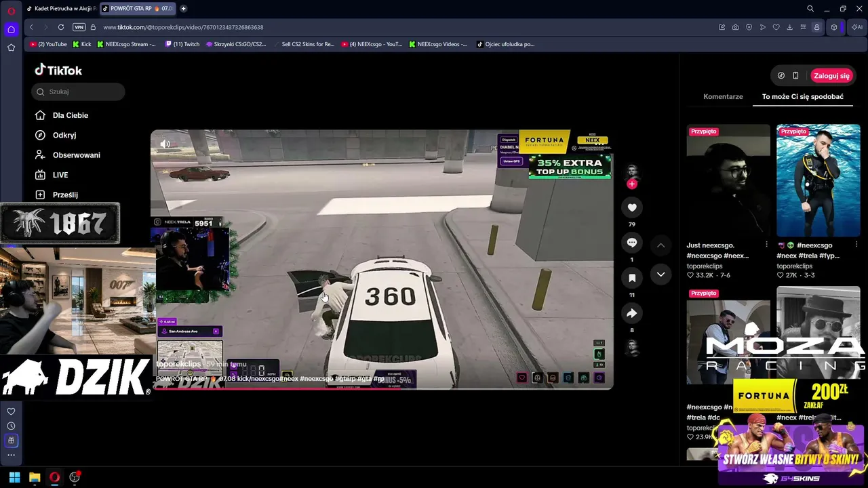
Task: Search tabs with the magnifier icon
Action: [810, 9]
